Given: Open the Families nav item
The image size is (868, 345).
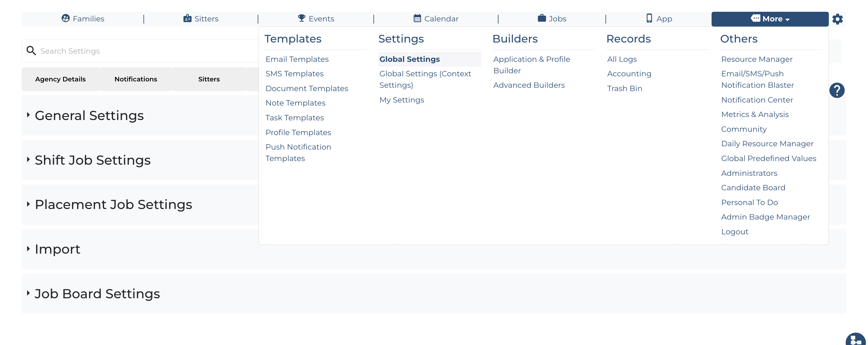Looking at the screenshot, I should click(83, 19).
